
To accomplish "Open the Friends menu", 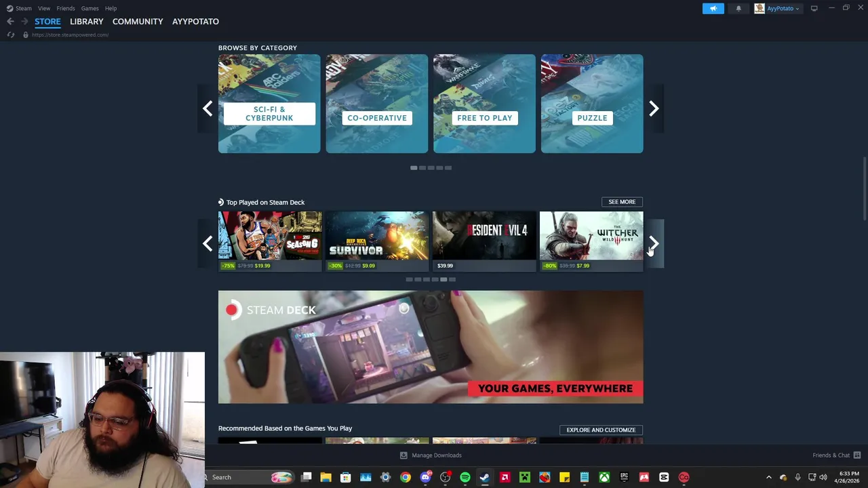I will click(66, 8).
